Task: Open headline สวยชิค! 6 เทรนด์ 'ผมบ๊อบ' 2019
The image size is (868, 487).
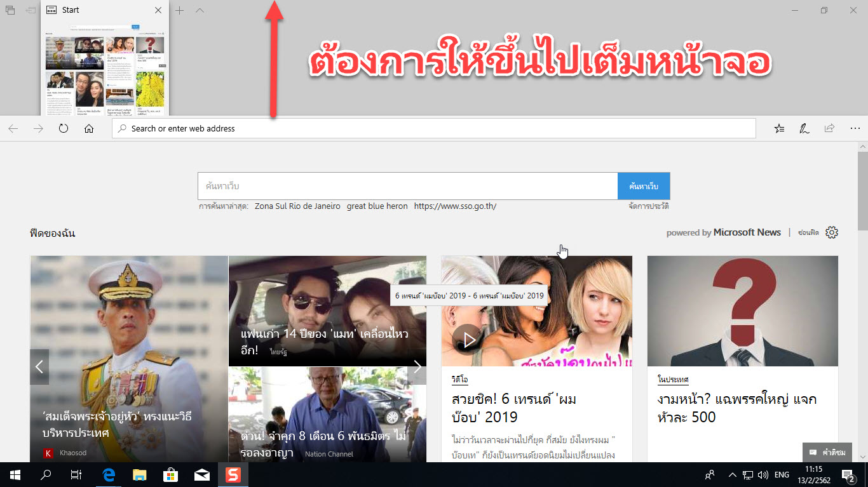Action: [514, 408]
